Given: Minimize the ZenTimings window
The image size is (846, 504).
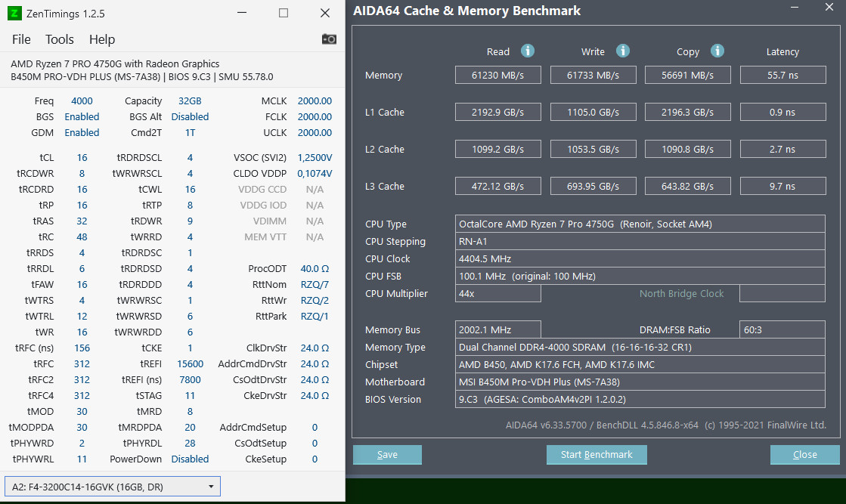Looking at the screenshot, I should 243,13.
